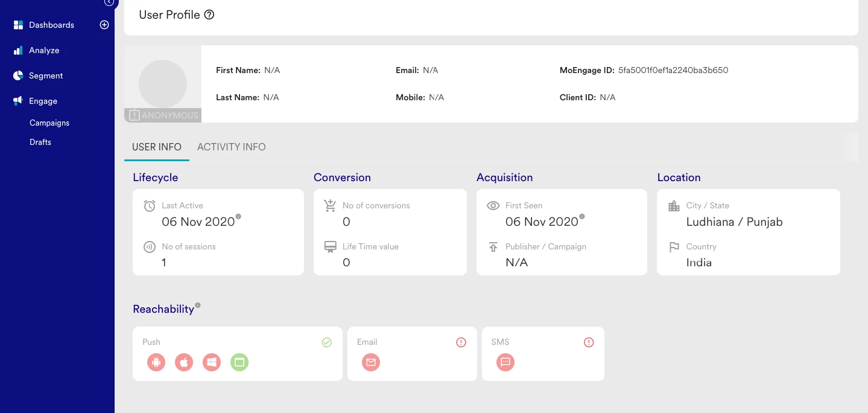The image size is (868, 413).
Task: Open the Drafts link in the sidebar
Action: 40,142
